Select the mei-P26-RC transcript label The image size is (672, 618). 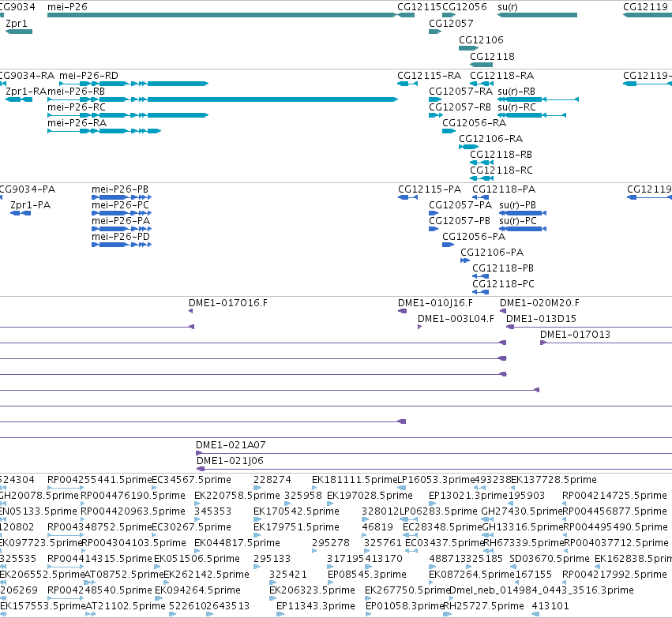tap(77, 107)
